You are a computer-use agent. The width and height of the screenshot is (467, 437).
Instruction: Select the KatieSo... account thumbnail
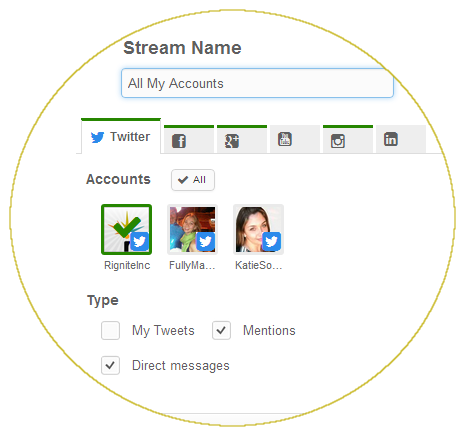coord(258,229)
